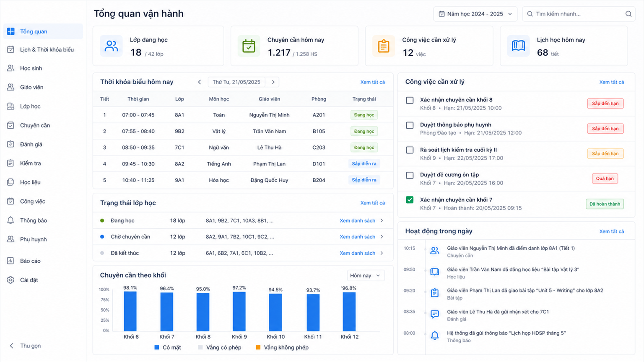Screen dimensions: 644x362
Task: Click the Tìm kiếm nhanh search field
Action: click(579, 14)
